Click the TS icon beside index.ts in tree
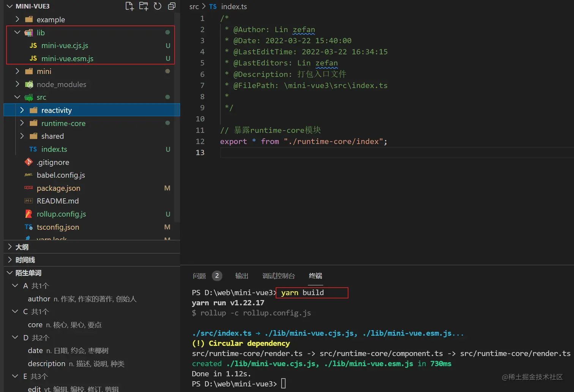 33,149
